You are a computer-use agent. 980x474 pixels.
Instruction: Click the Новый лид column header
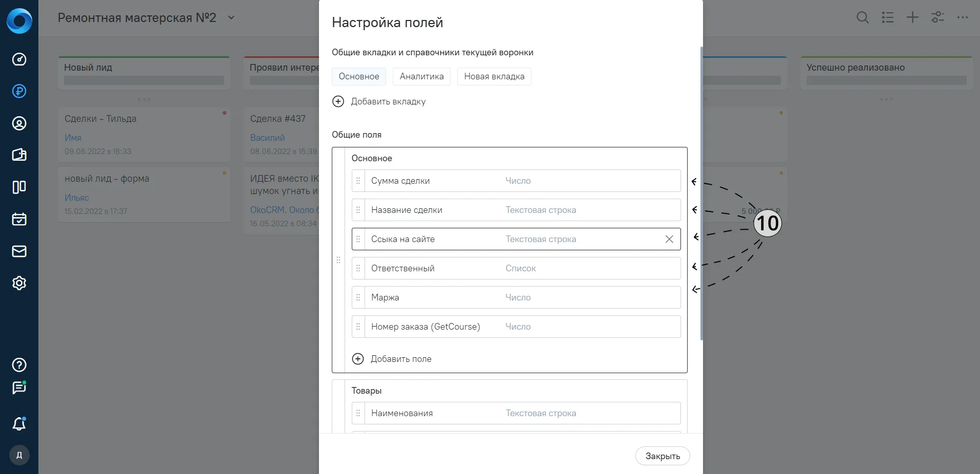tap(144, 73)
